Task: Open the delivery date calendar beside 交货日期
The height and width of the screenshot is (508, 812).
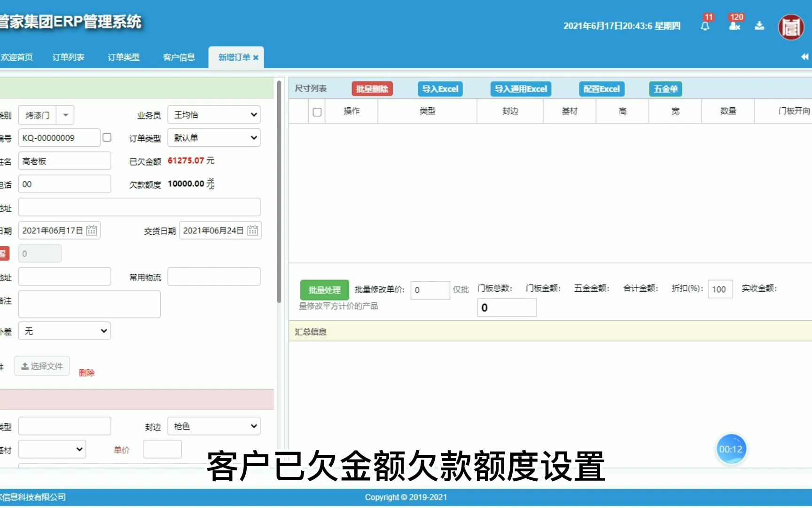Action: (253, 230)
